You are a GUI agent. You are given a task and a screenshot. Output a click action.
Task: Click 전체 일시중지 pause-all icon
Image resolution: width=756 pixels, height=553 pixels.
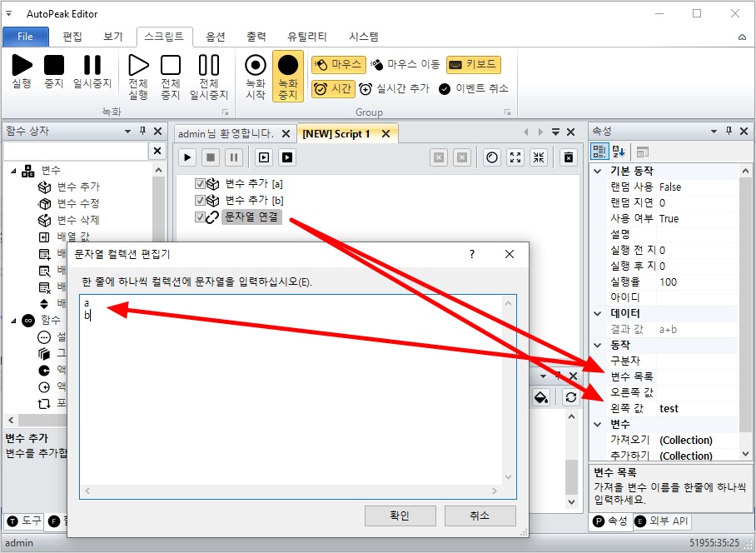click(209, 77)
